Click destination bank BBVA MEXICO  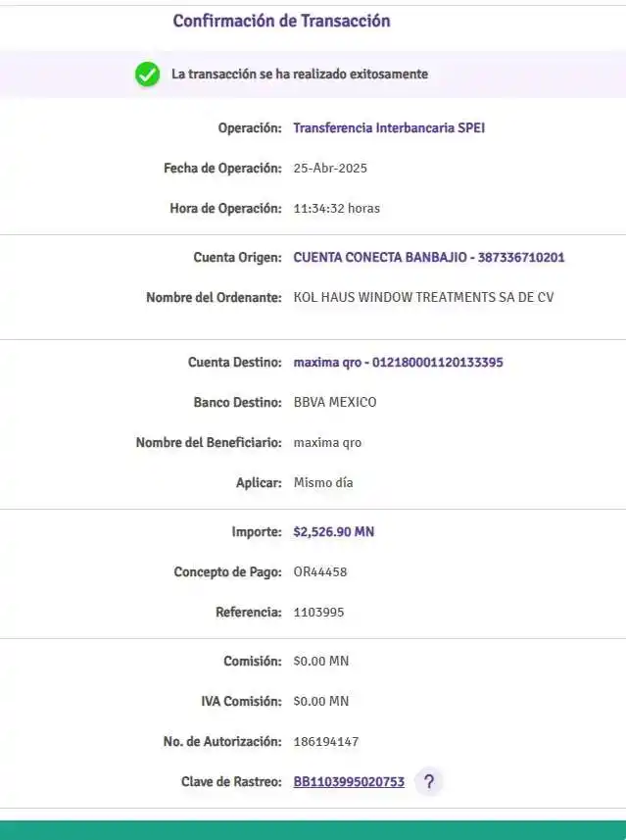coord(335,403)
